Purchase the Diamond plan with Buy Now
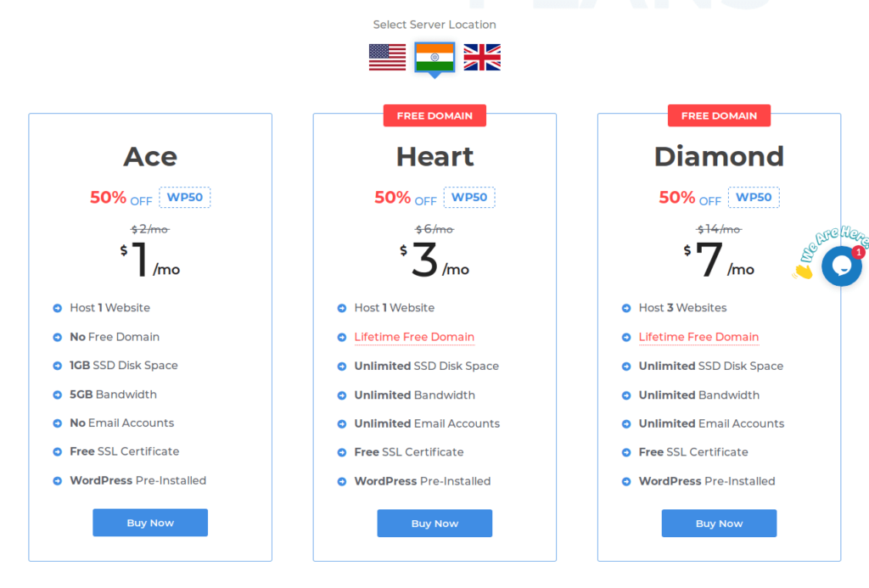Screen dimensions: 869x588 [719, 524]
